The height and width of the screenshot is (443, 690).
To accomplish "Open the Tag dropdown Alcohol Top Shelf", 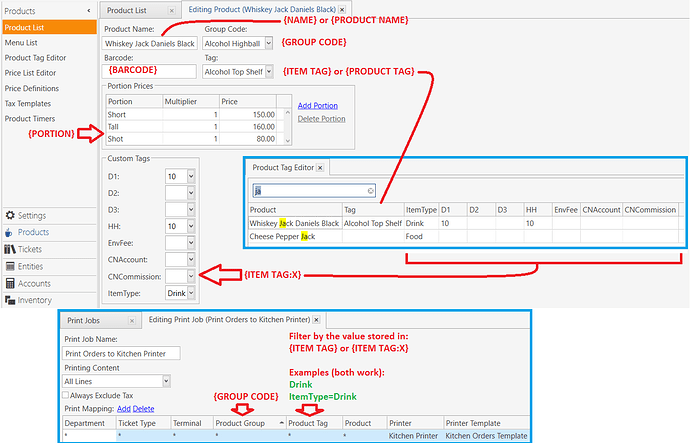I will (269, 71).
